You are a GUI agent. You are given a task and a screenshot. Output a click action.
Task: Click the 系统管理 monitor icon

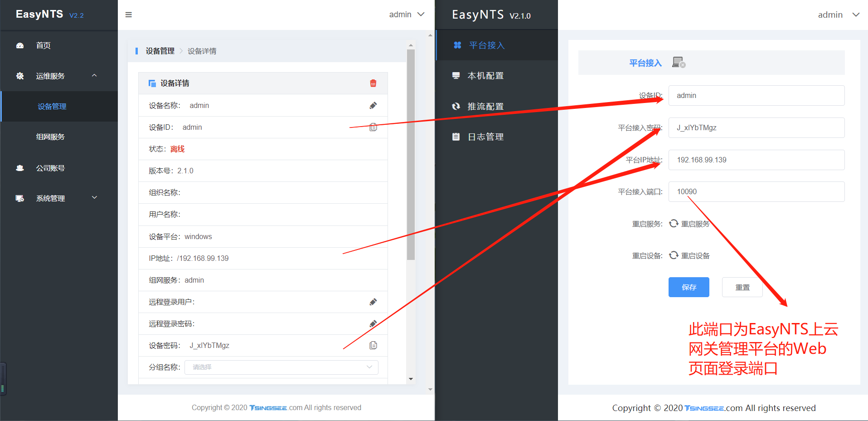coord(20,198)
